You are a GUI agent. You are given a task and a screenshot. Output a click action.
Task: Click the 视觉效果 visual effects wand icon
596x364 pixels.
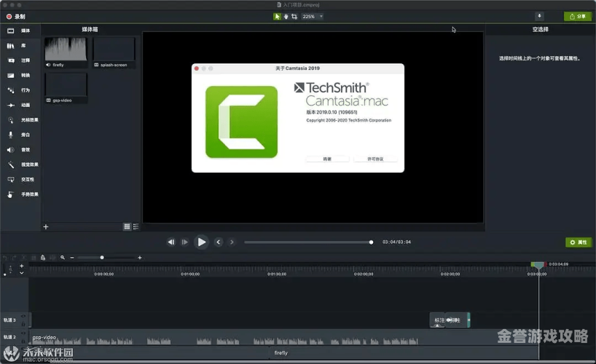coord(11,165)
